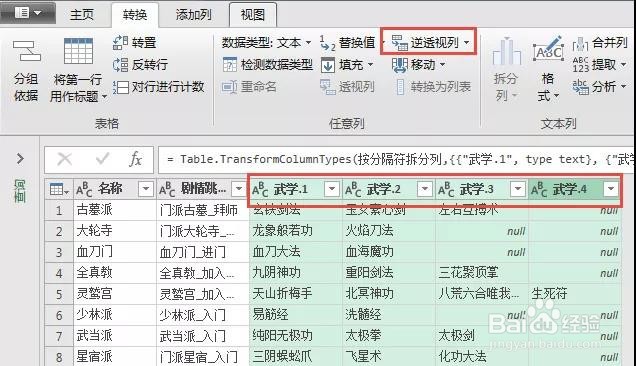Select row number 5
This screenshot has height=366, width=636.
point(59,294)
